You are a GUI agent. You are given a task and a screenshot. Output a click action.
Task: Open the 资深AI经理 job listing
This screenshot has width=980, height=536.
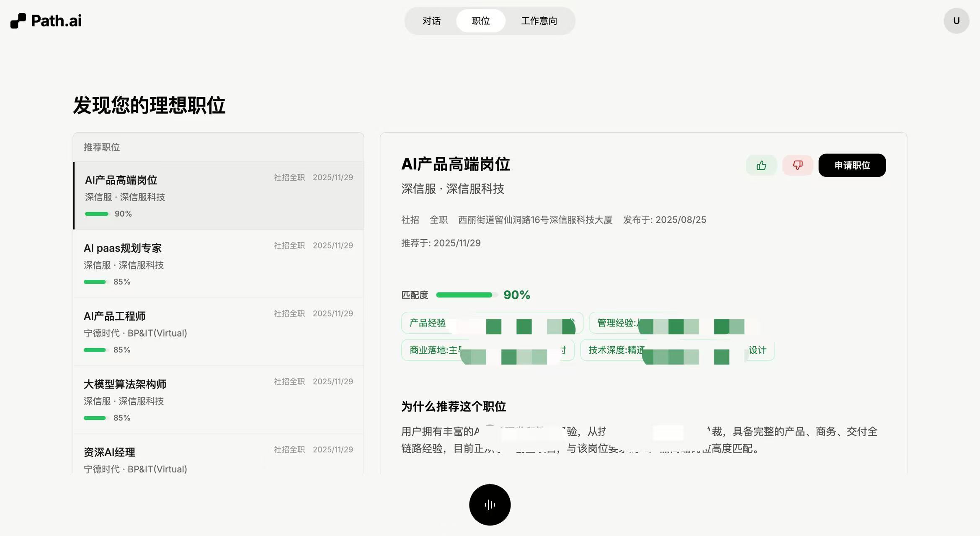[x=218, y=459]
